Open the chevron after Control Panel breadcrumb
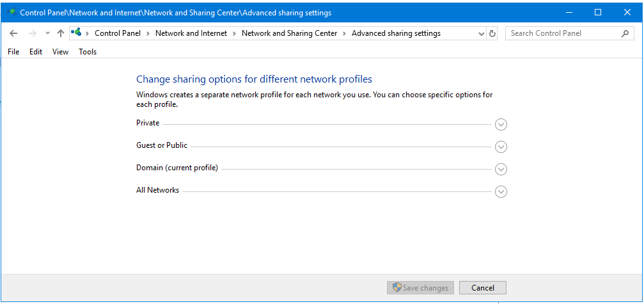Screen dimensions: 644x304 click(148, 34)
